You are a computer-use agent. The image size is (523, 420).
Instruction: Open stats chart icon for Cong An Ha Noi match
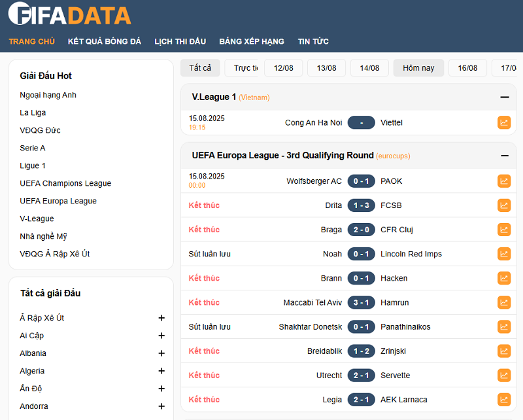(x=503, y=122)
